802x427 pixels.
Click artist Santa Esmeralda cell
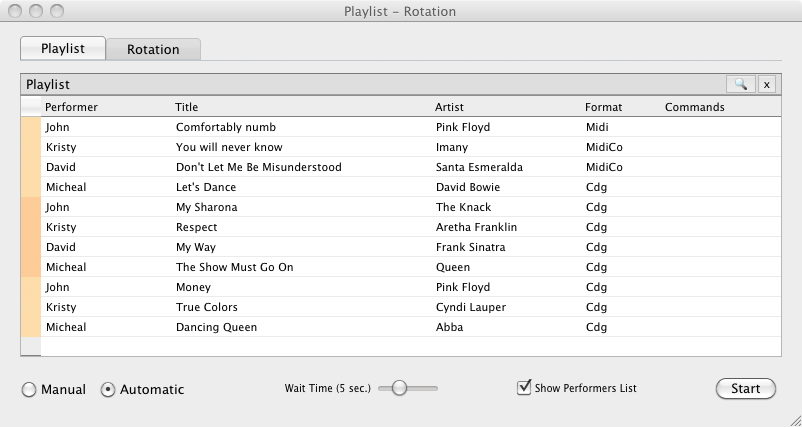pos(479,167)
